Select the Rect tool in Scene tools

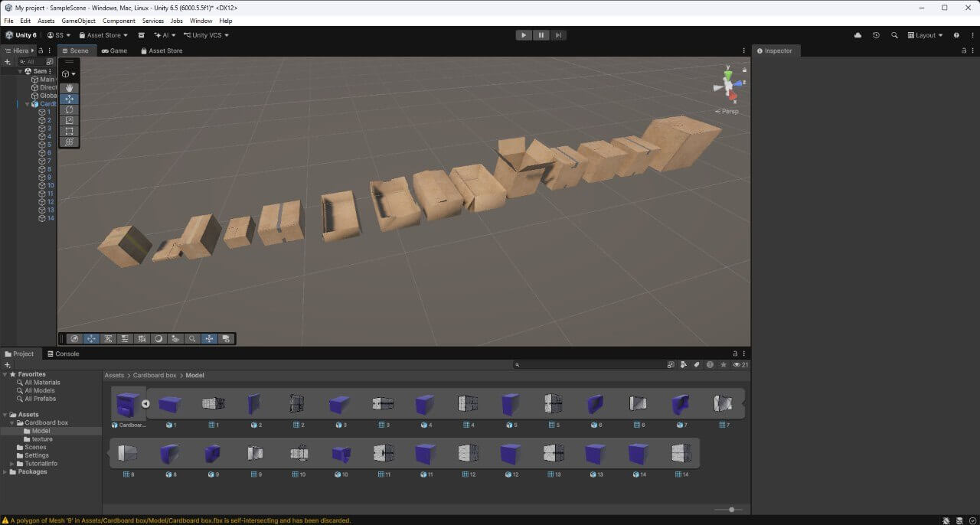pos(69,131)
